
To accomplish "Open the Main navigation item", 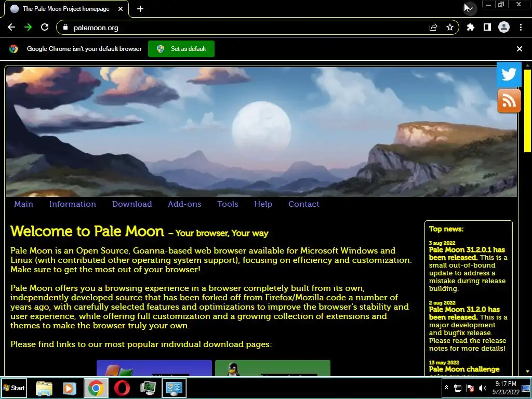I will point(23,204).
